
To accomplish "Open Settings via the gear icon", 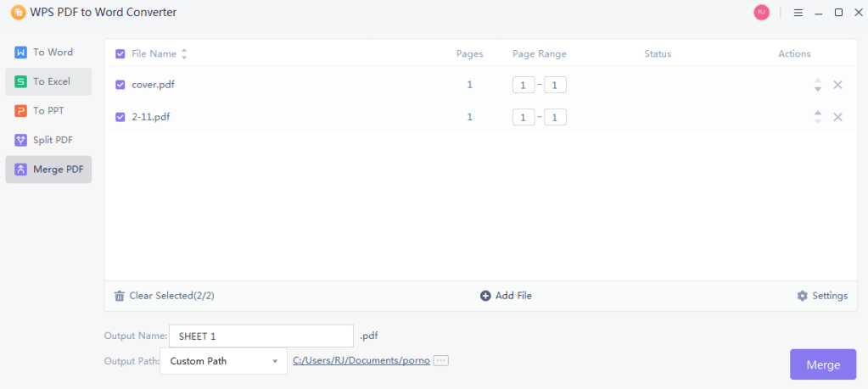I will pyautogui.click(x=802, y=296).
